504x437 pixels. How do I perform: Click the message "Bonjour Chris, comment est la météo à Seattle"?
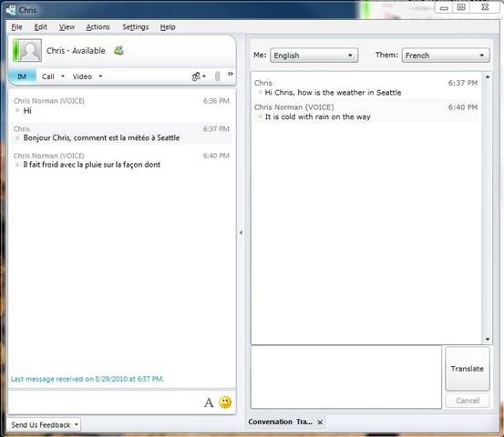point(101,137)
